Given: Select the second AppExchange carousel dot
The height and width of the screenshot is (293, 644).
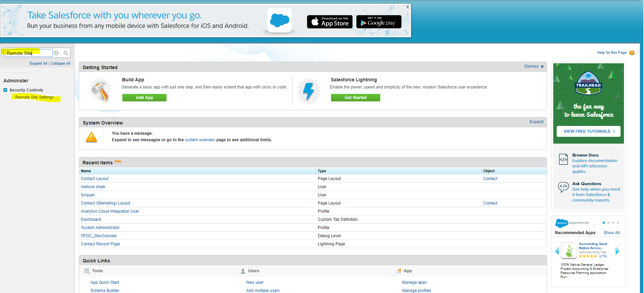Looking at the screenshot, I should pyautogui.click(x=608, y=223).
